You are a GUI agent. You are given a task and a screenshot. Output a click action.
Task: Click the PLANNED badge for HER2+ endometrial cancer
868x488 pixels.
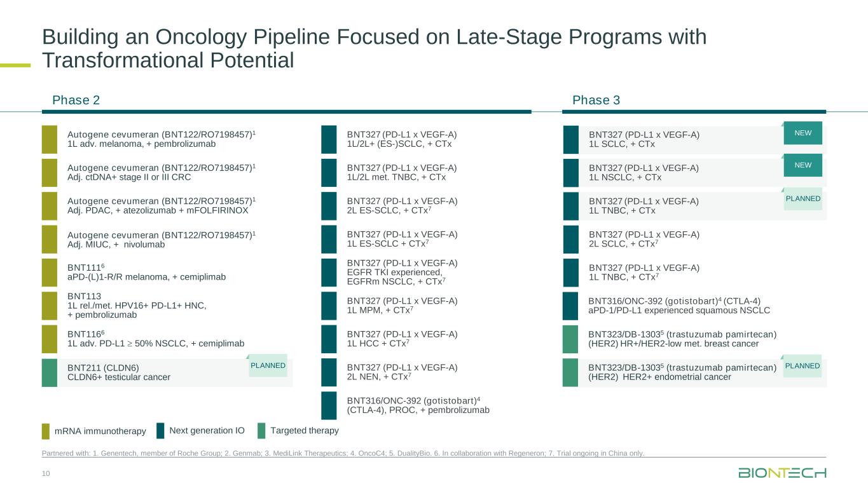(x=803, y=366)
